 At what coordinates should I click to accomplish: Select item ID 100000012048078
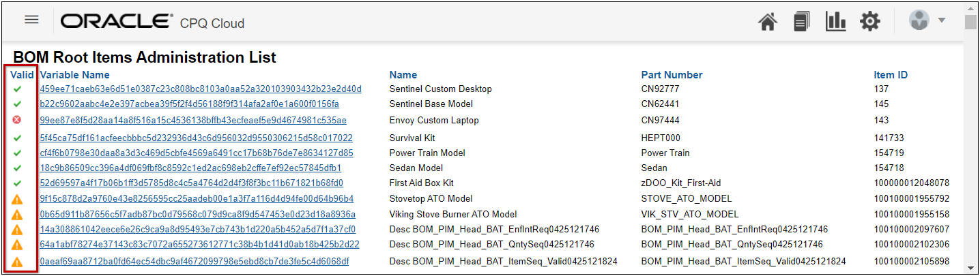[911, 183]
